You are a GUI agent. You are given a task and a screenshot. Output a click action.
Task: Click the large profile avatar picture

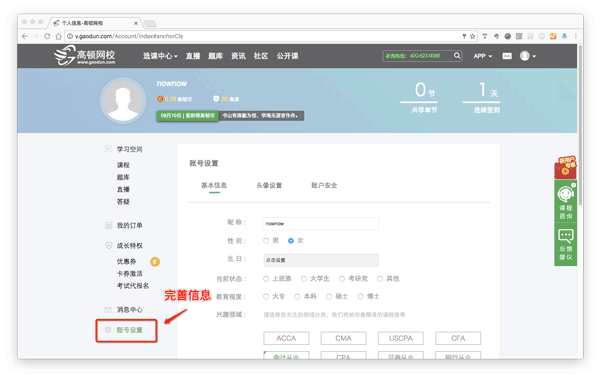[x=123, y=100]
